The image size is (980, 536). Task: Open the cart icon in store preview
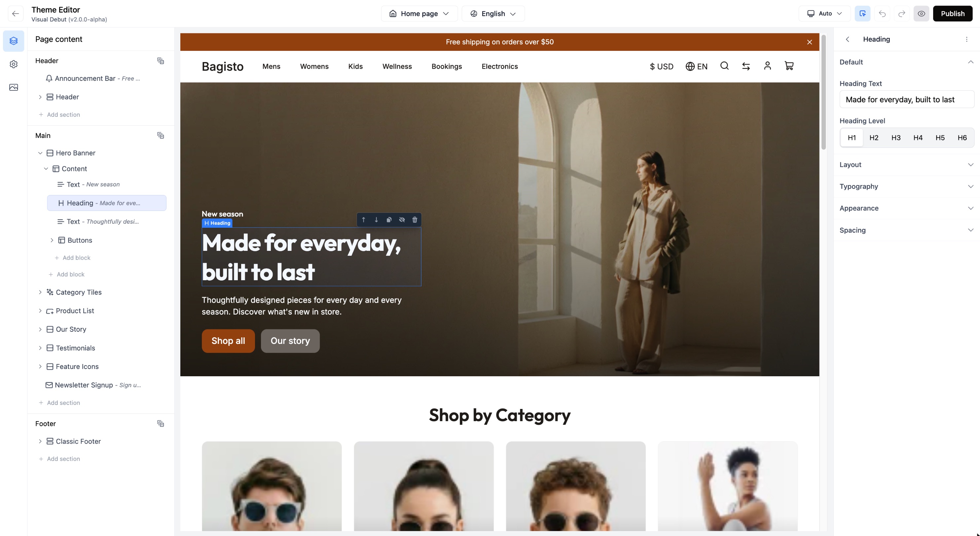pyautogui.click(x=789, y=66)
